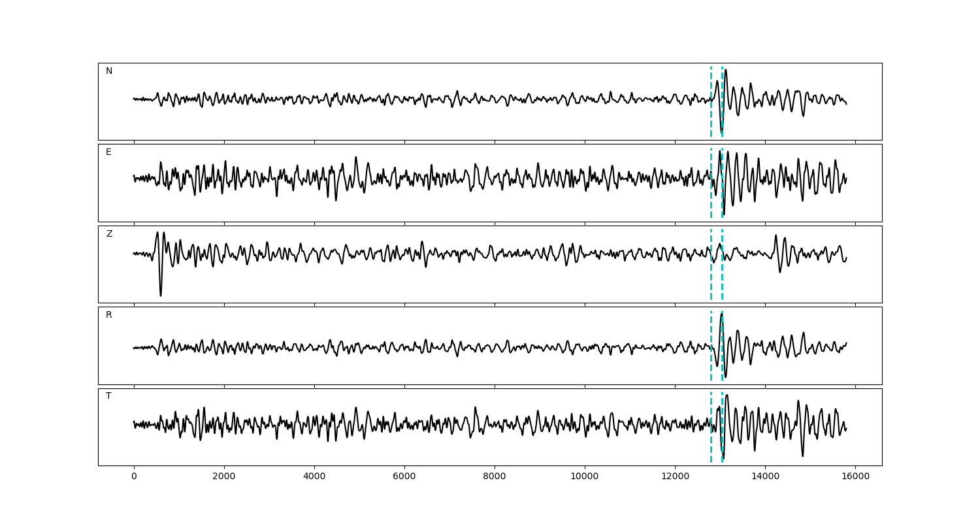Image resolution: width=980 pixels, height=523 pixels.
Task: Click the 10000 x-axis tick label
Action: click(585, 477)
